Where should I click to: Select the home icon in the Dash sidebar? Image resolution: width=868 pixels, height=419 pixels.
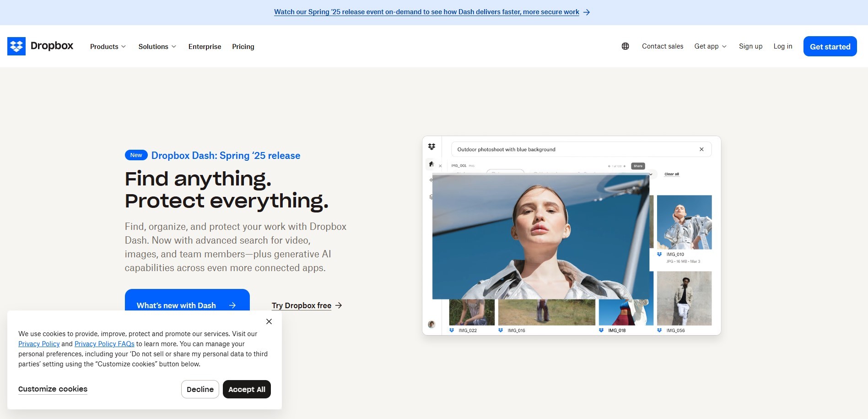point(431,164)
